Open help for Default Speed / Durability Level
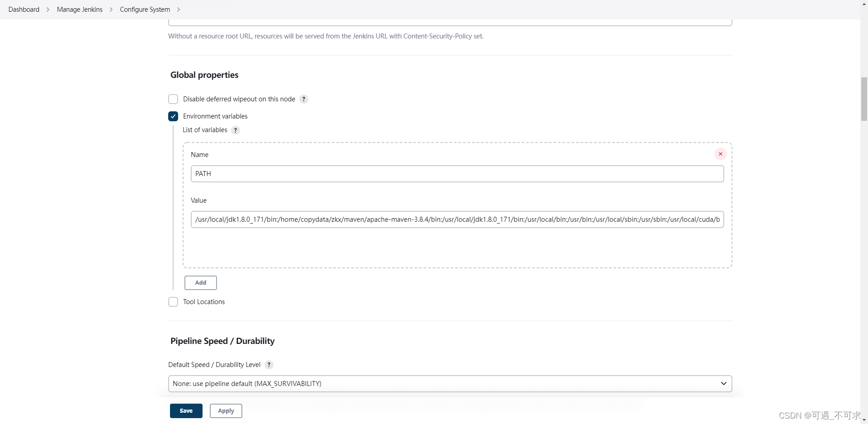 coord(269,365)
